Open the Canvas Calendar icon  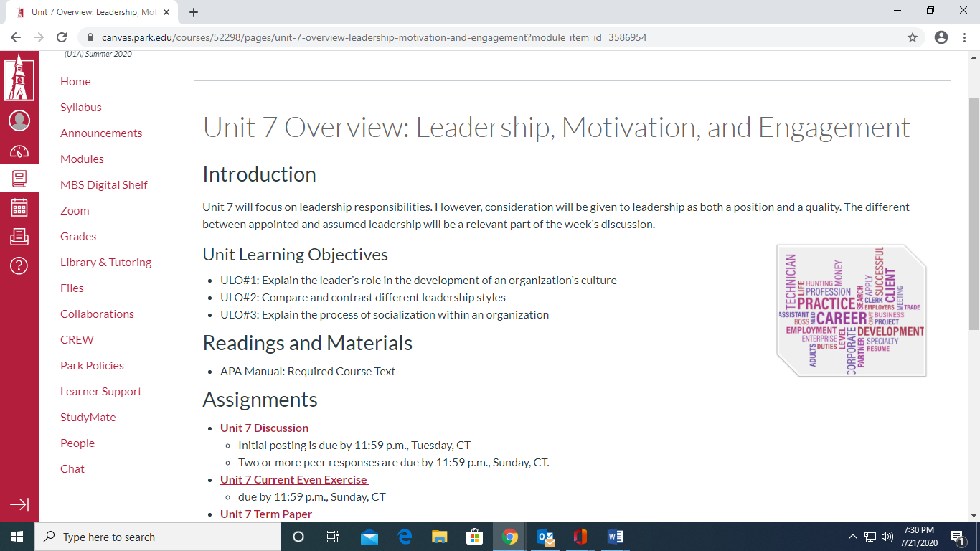click(19, 208)
